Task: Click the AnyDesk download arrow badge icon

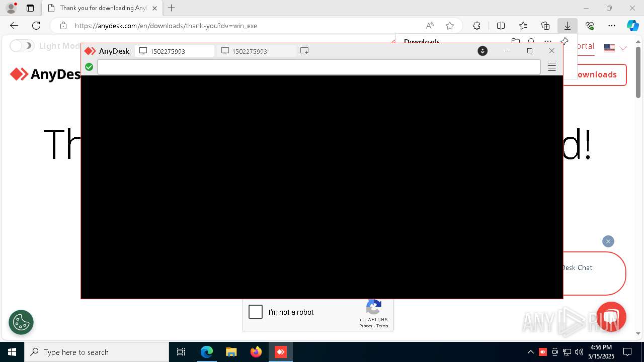Action: coord(482,51)
